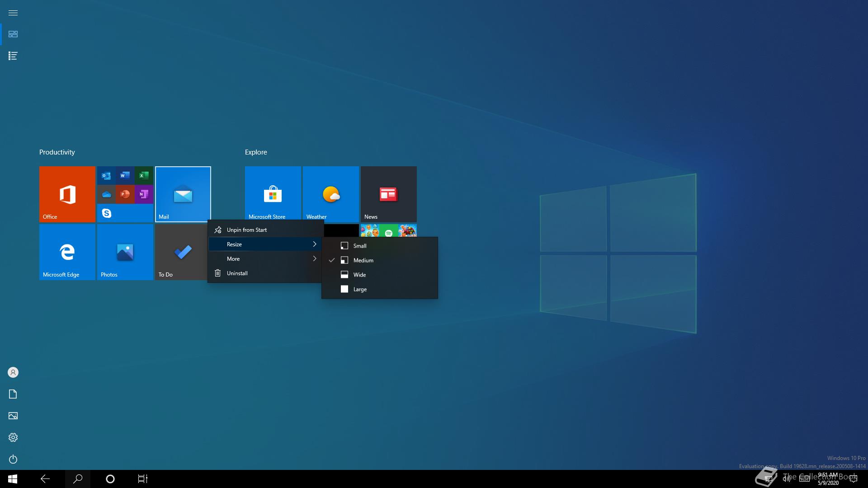Open Pictures from the Start sidebar
The height and width of the screenshot is (488, 868).
click(x=13, y=416)
